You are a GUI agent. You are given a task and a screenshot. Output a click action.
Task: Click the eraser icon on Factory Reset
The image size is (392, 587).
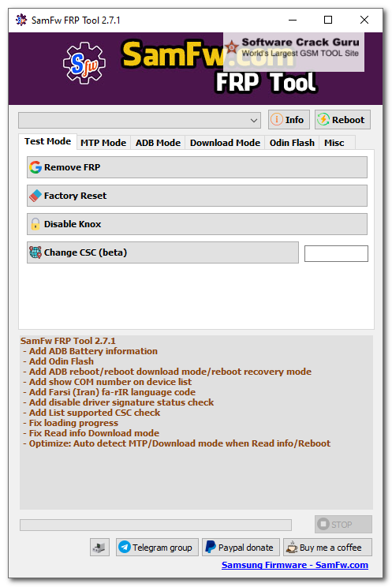coord(35,196)
